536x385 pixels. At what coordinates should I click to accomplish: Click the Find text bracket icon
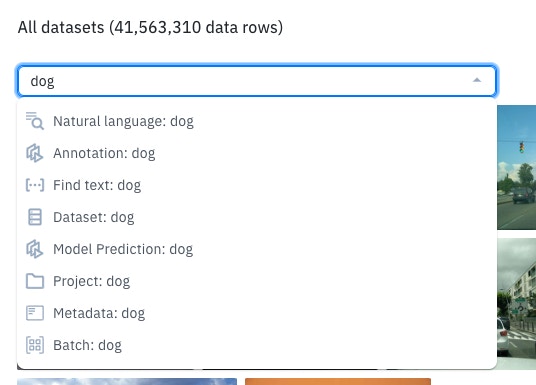35,185
